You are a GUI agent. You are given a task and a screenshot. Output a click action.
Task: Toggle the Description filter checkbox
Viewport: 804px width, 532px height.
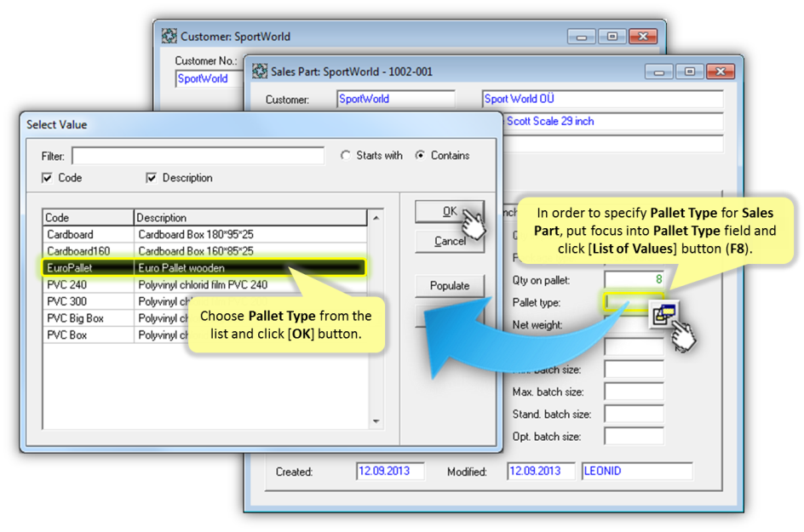coord(152,178)
